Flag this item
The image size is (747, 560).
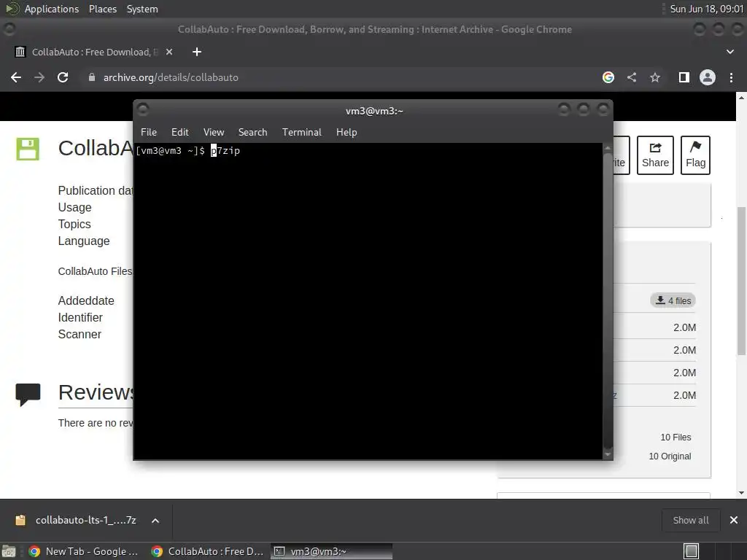tap(695, 155)
